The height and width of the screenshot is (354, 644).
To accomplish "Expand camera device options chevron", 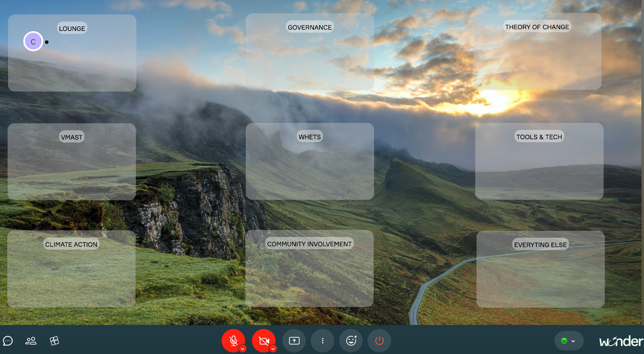I will 273,349.
